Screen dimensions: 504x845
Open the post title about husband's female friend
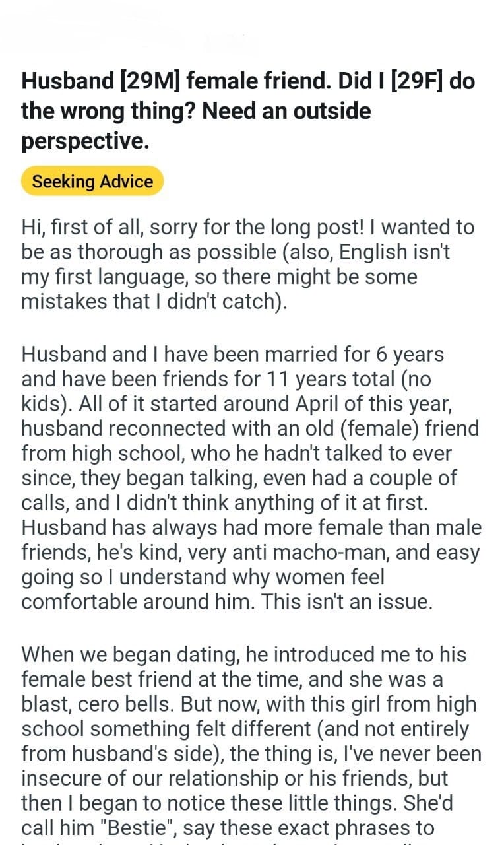tap(247, 110)
